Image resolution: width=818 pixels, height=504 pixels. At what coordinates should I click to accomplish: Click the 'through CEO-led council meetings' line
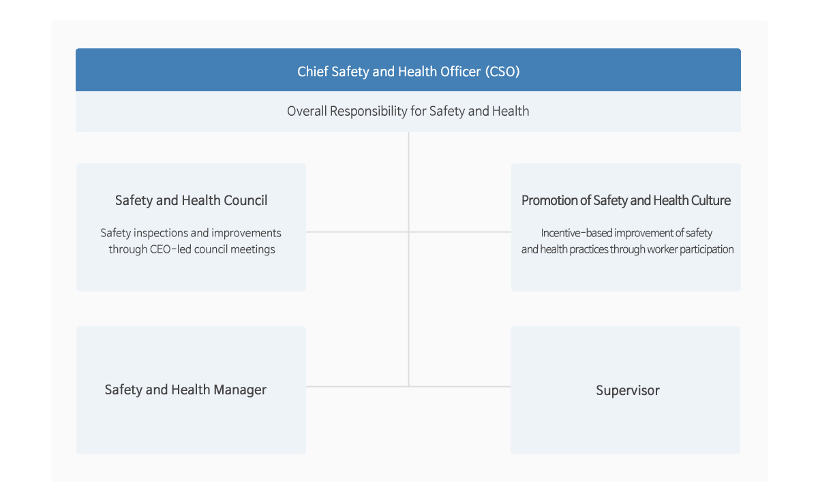pyautogui.click(x=192, y=249)
